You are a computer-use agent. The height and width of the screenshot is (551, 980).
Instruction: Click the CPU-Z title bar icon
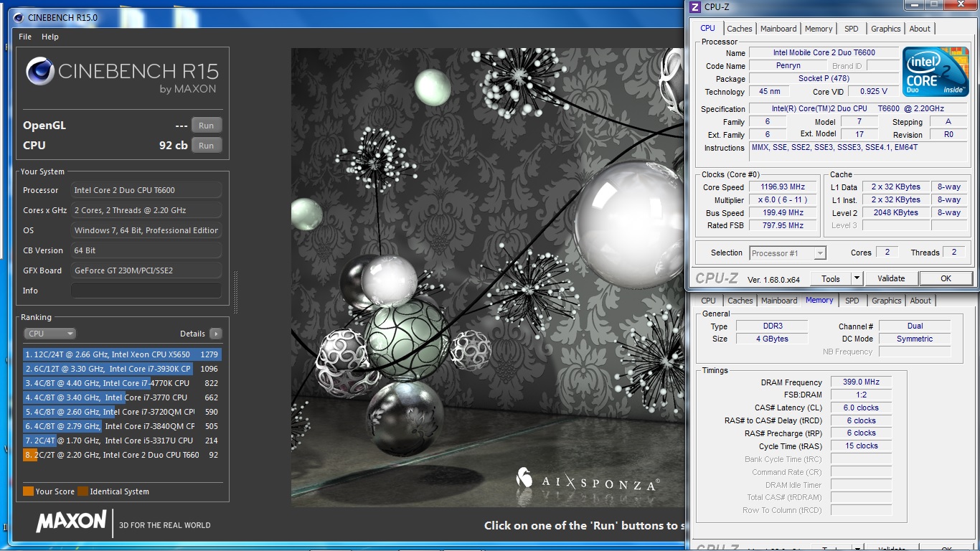click(695, 6)
